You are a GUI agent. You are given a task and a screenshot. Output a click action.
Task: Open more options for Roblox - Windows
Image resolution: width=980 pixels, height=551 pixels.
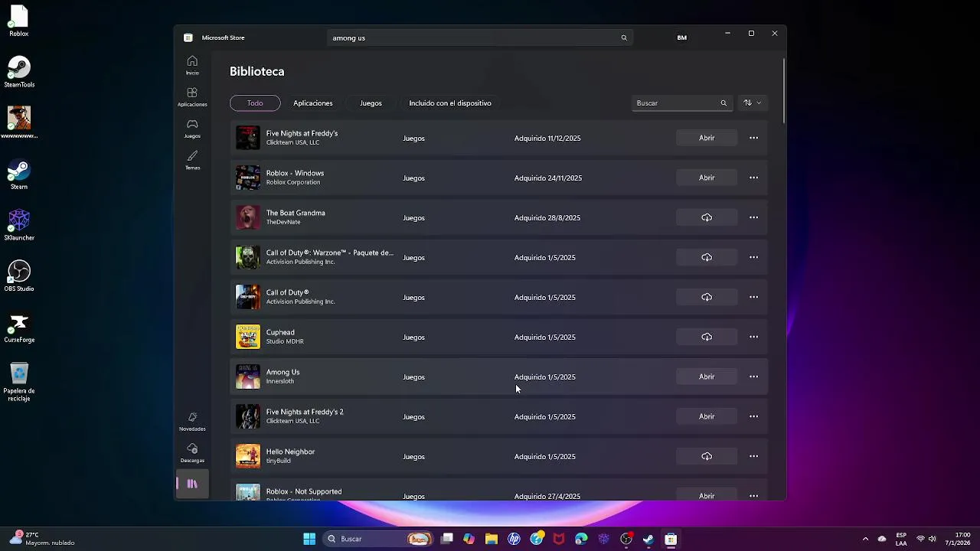[x=753, y=178]
